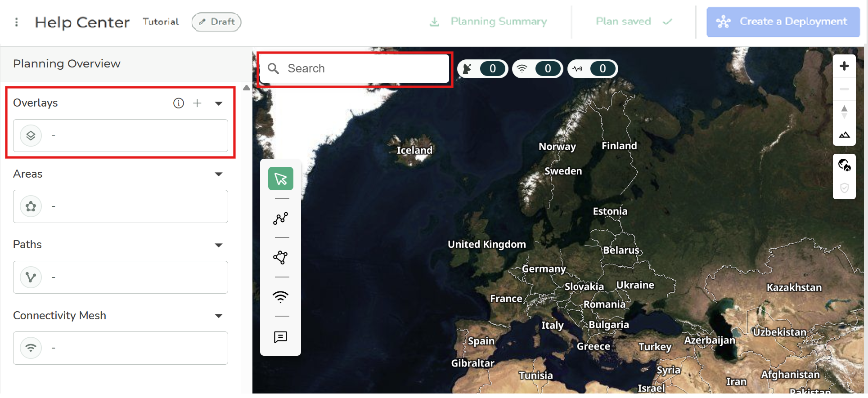Toggle the shield layer button

844,188
